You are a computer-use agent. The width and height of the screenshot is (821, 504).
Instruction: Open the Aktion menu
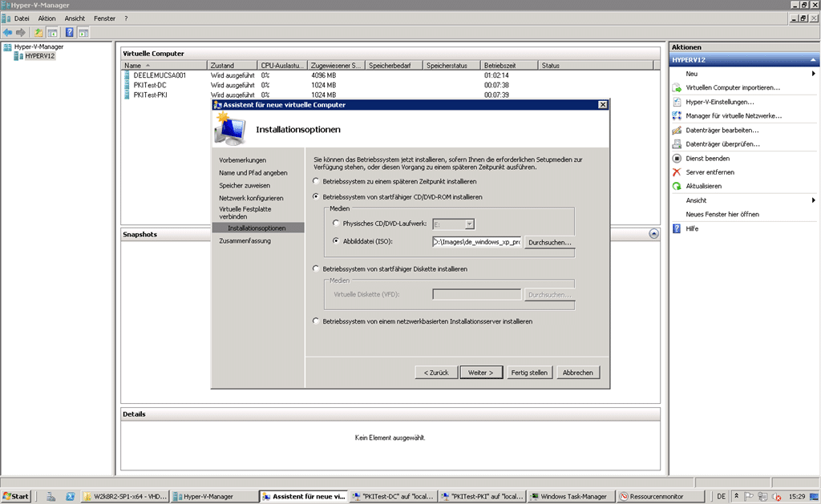coord(47,18)
